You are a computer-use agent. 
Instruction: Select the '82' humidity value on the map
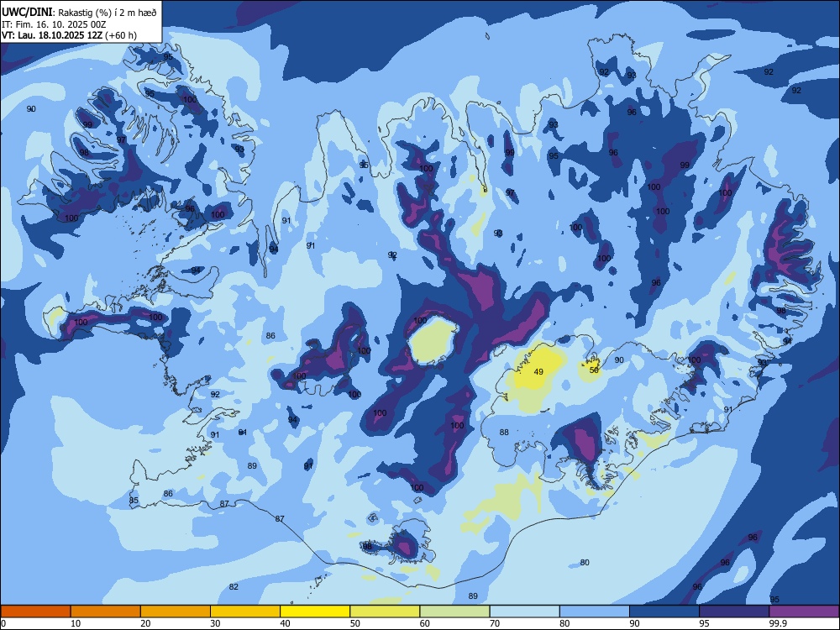234,586
